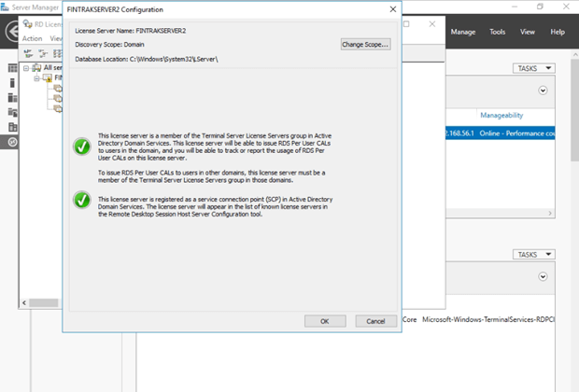Collapse the license server tree node
The image size is (579, 392).
(x=36, y=78)
